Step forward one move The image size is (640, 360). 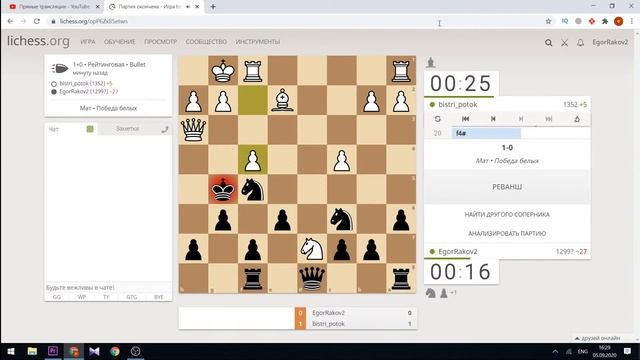point(521,119)
